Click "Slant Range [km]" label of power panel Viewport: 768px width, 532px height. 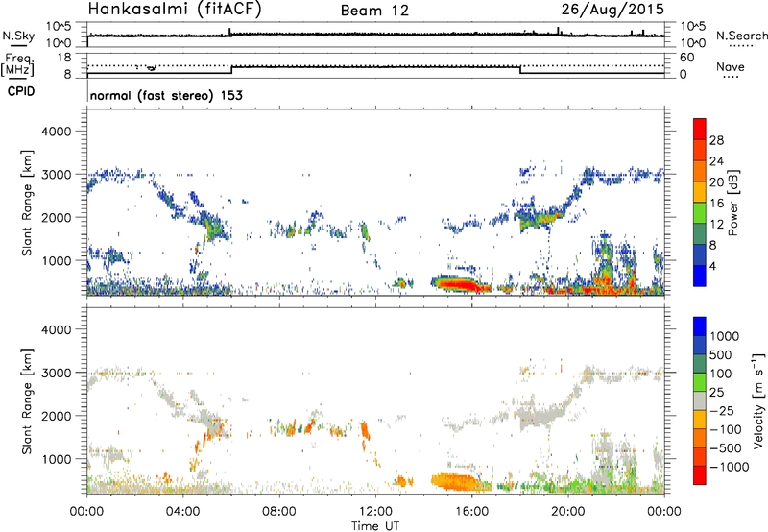(x=27, y=203)
